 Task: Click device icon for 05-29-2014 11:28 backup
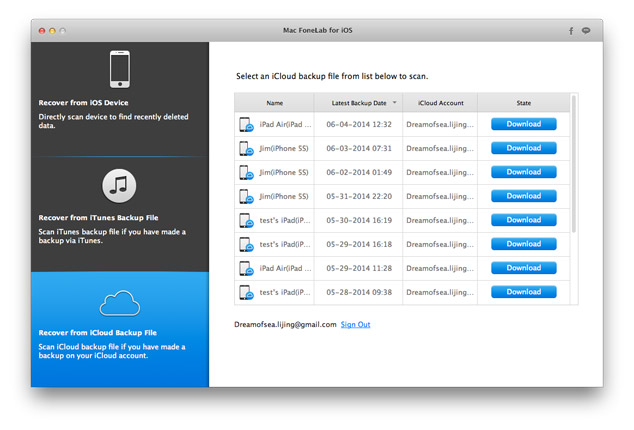coord(246,268)
